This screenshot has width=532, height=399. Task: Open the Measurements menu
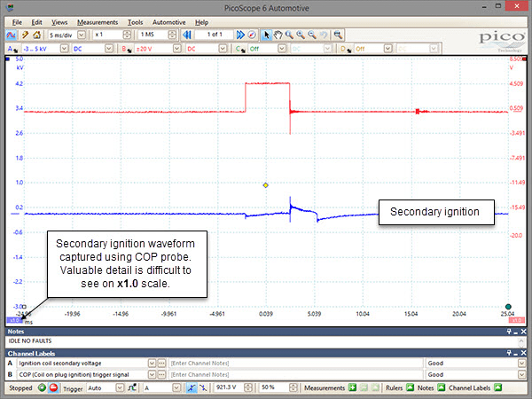pyautogui.click(x=98, y=22)
